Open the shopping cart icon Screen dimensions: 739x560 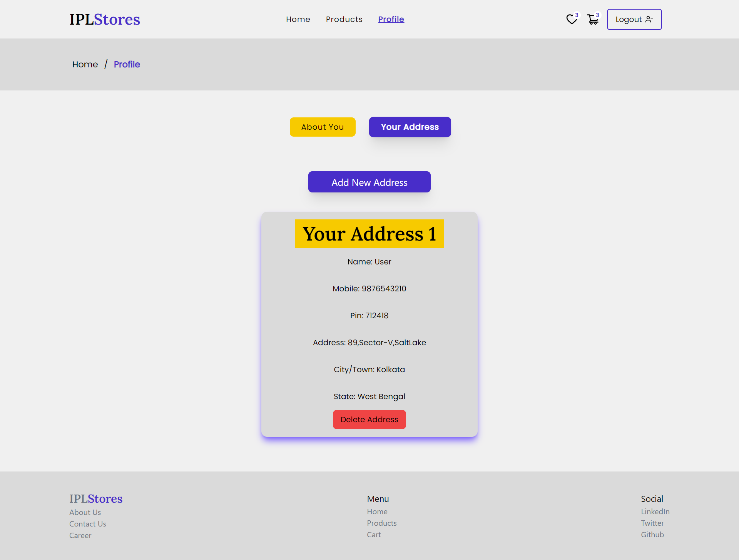point(593,19)
